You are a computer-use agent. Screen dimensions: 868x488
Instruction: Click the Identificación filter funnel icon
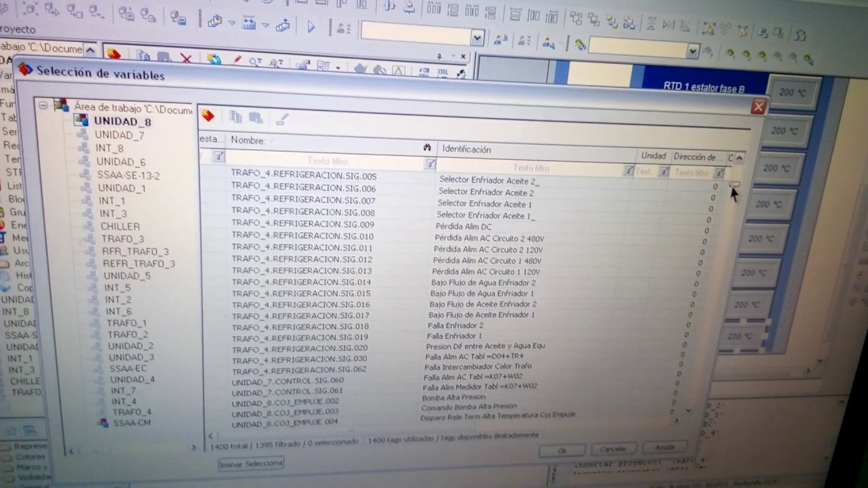[x=629, y=170]
